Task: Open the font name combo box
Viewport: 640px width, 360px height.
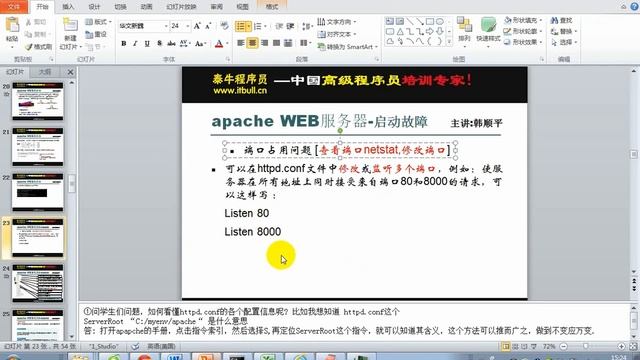Action: pos(143,26)
